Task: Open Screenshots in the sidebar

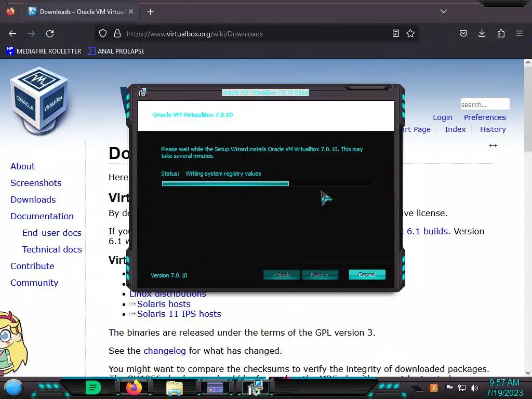Action: click(x=36, y=183)
